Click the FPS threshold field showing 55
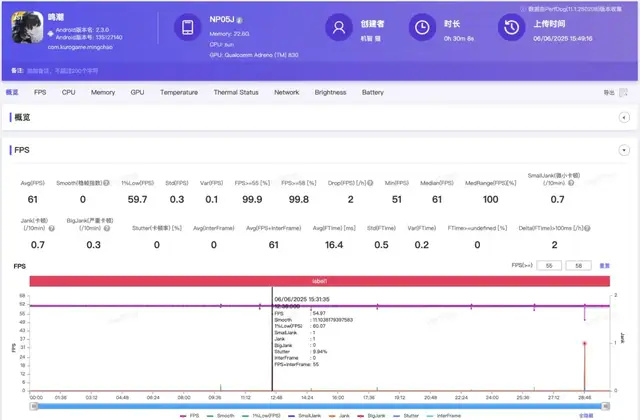This screenshot has width=640, height=420. pyautogui.click(x=549, y=266)
